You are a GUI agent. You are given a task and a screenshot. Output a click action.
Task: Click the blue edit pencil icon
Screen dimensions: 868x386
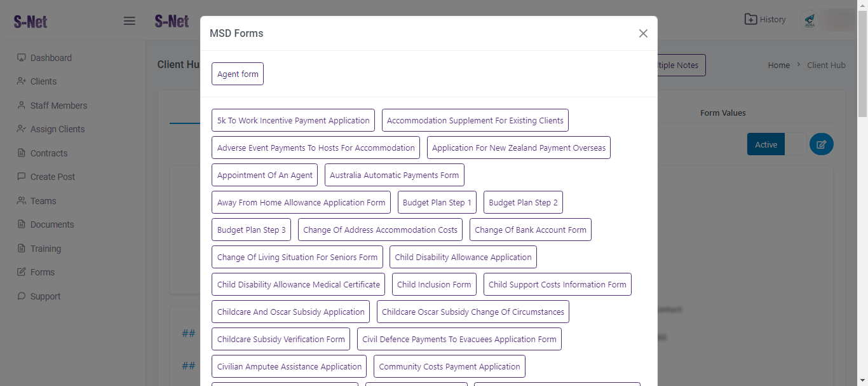pos(821,144)
